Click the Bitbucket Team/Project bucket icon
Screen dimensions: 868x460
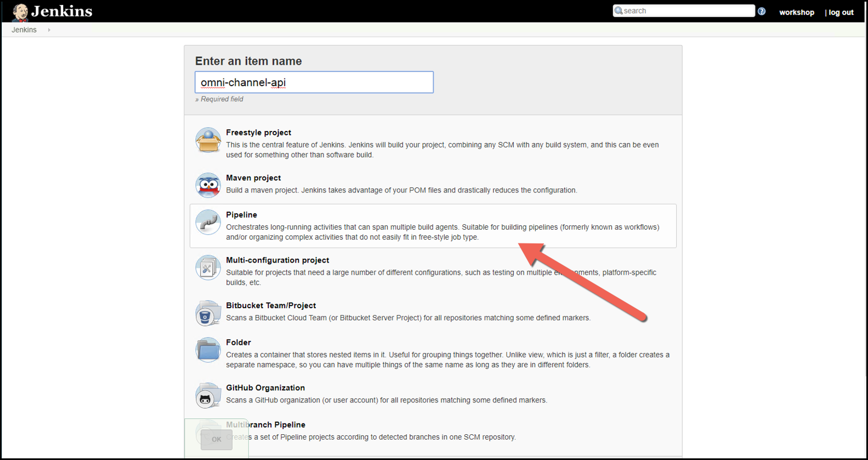(x=208, y=314)
